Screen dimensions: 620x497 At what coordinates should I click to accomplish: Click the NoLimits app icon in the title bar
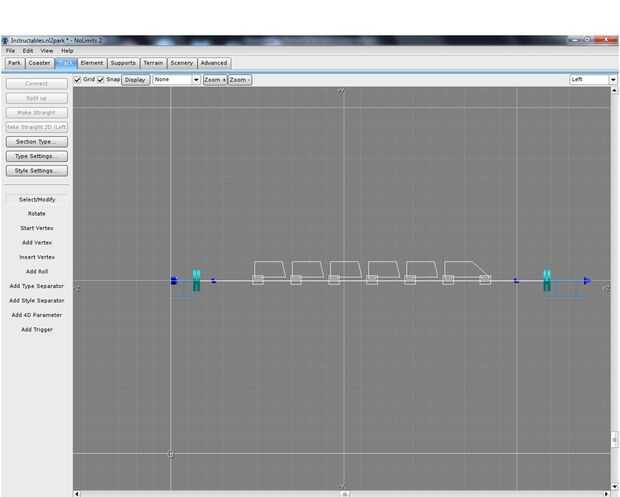click(5, 40)
